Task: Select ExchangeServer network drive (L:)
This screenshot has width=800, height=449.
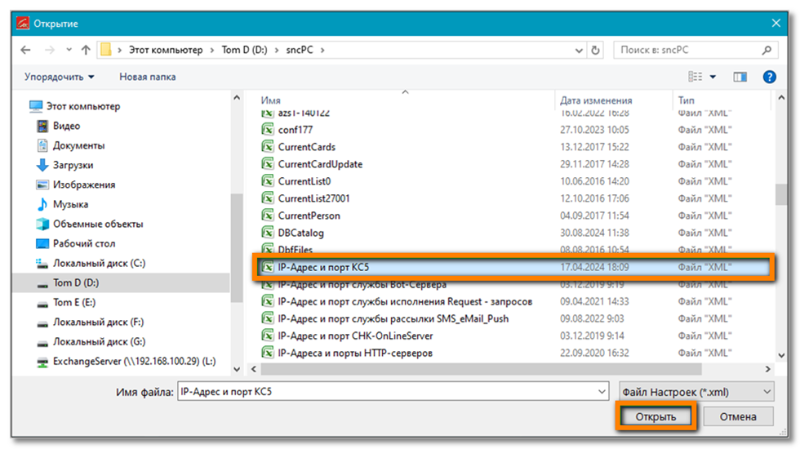Action: [125, 360]
